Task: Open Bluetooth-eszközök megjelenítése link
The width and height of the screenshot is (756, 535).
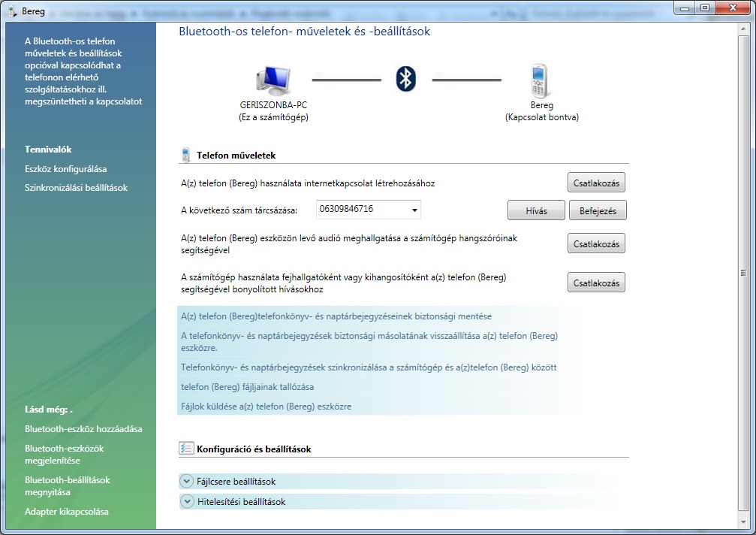Action: [x=64, y=454]
